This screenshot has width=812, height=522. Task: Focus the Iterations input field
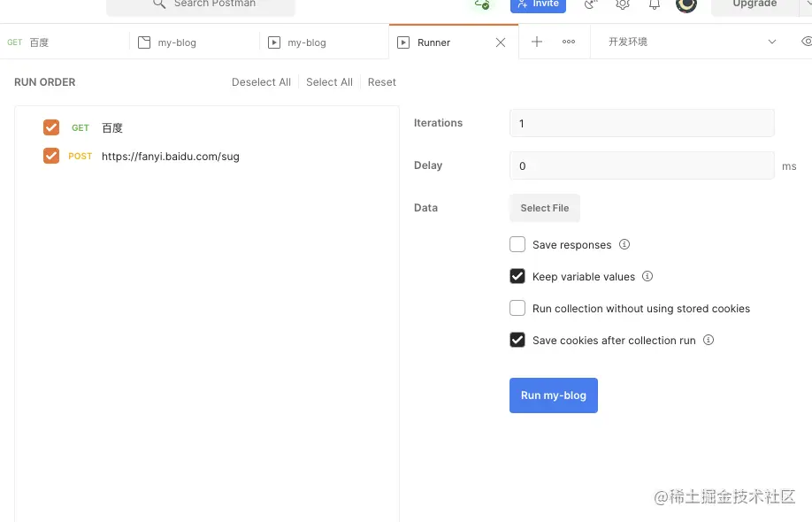(641, 123)
